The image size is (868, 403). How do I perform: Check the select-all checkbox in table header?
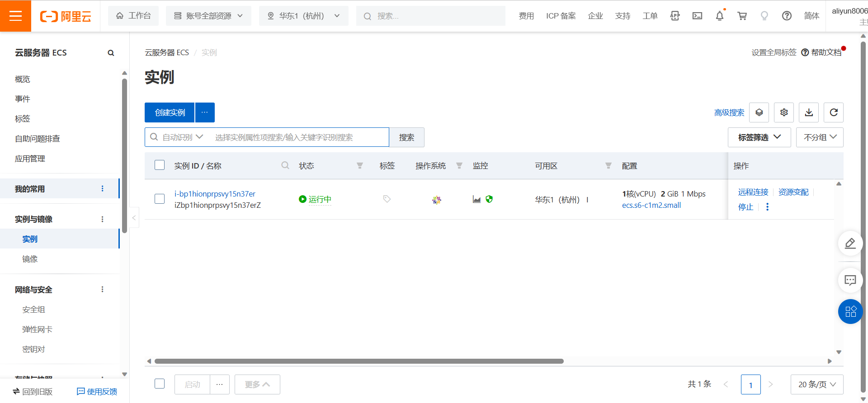160,165
